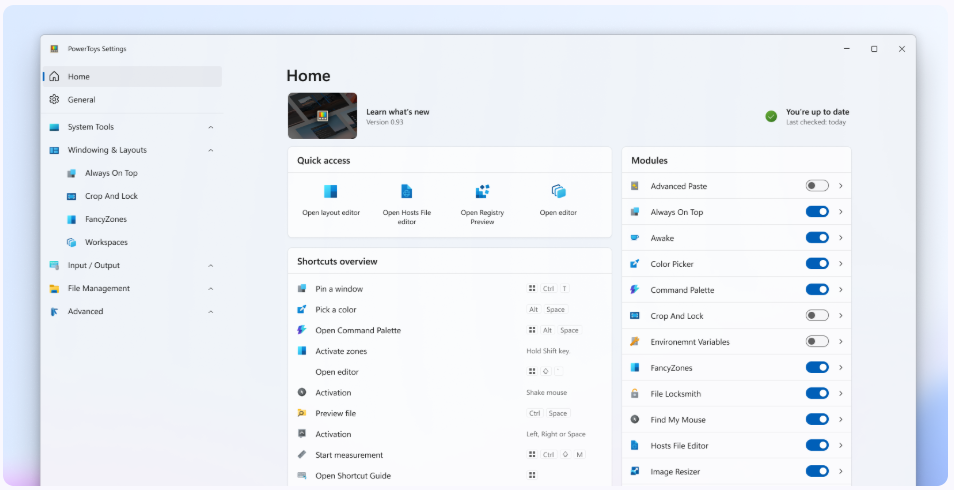Disable the Awake module toggle
Image resolution: width=954 pixels, height=490 pixels.
[x=817, y=237]
